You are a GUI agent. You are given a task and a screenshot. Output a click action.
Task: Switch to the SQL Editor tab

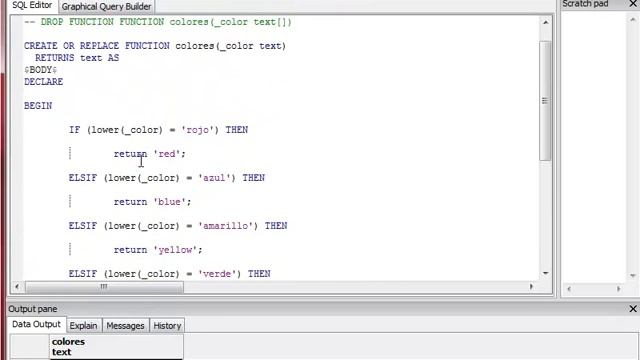(32, 6)
